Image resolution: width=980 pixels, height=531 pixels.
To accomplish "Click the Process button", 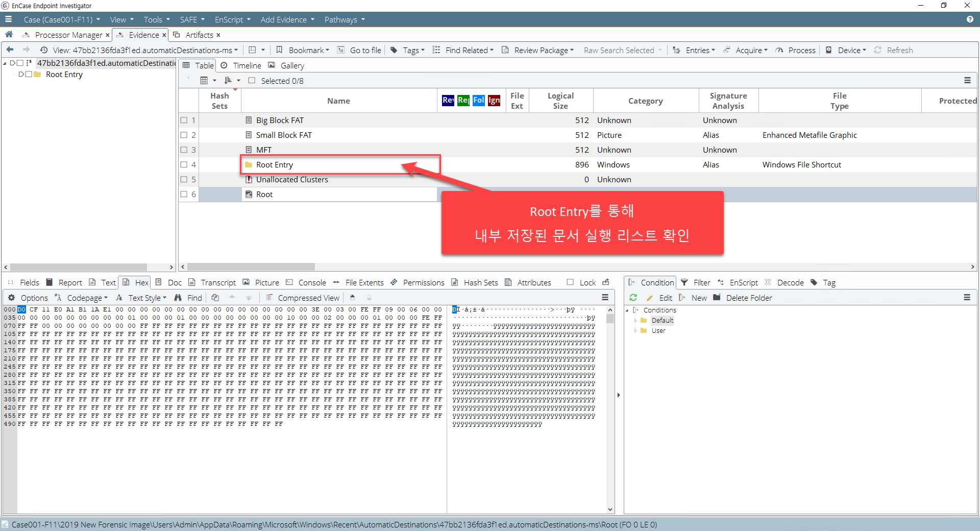I will 795,50.
